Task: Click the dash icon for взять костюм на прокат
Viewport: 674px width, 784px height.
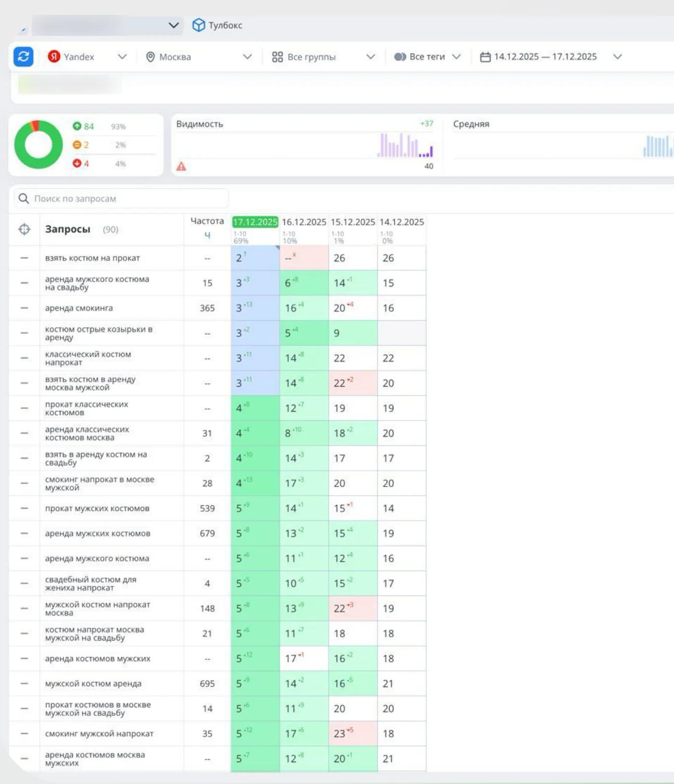Action: (24, 258)
